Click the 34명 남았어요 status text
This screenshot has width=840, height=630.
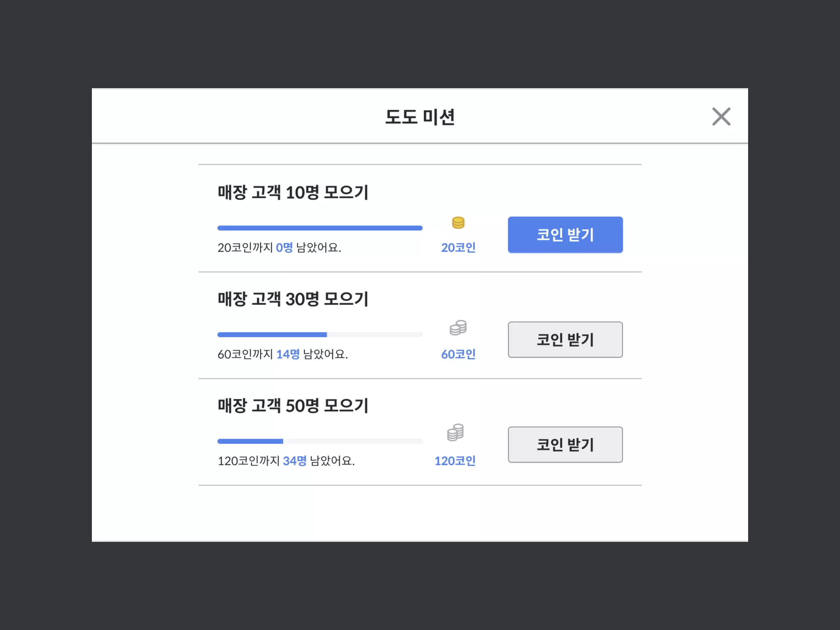click(x=286, y=461)
